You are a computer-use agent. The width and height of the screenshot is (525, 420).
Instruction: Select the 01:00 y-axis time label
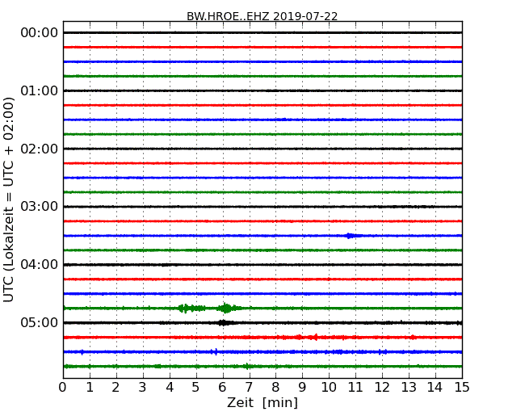[x=40, y=90]
